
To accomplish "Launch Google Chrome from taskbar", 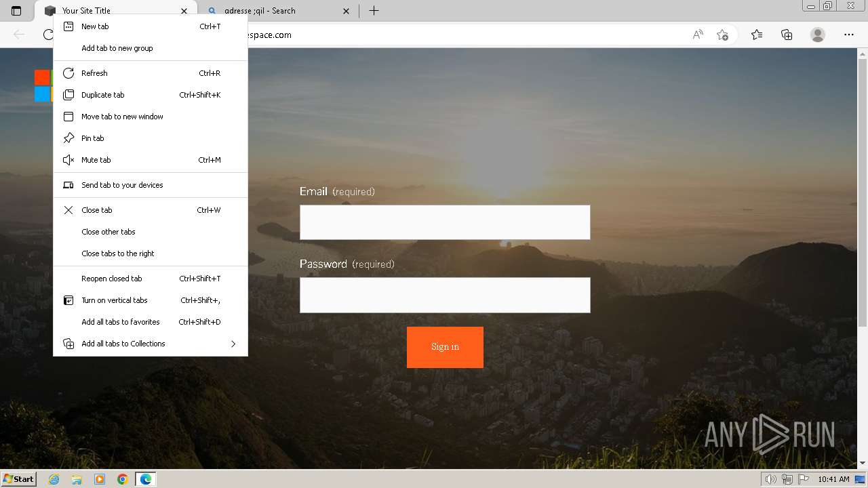I will (x=123, y=479).
